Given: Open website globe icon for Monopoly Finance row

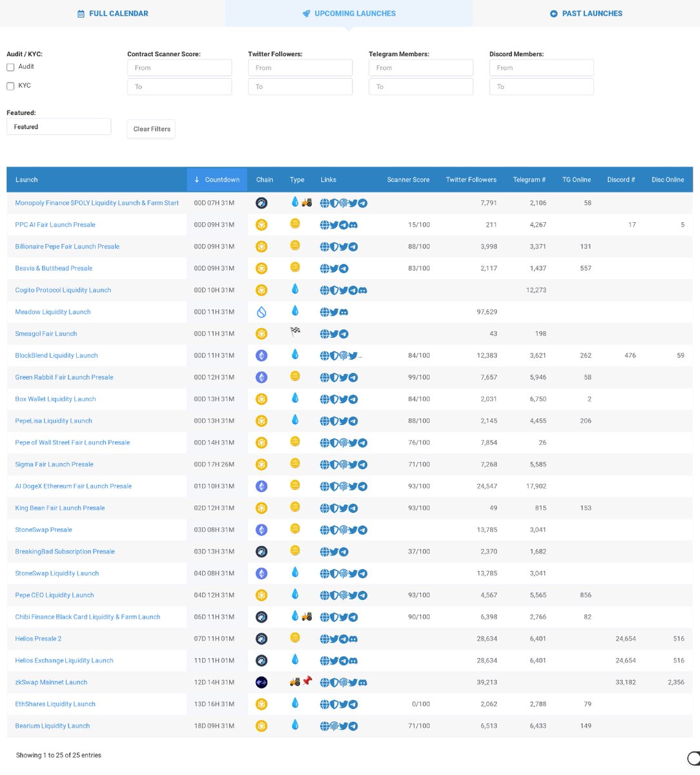Looking at the screenshot, I should [x=325, y=203].
